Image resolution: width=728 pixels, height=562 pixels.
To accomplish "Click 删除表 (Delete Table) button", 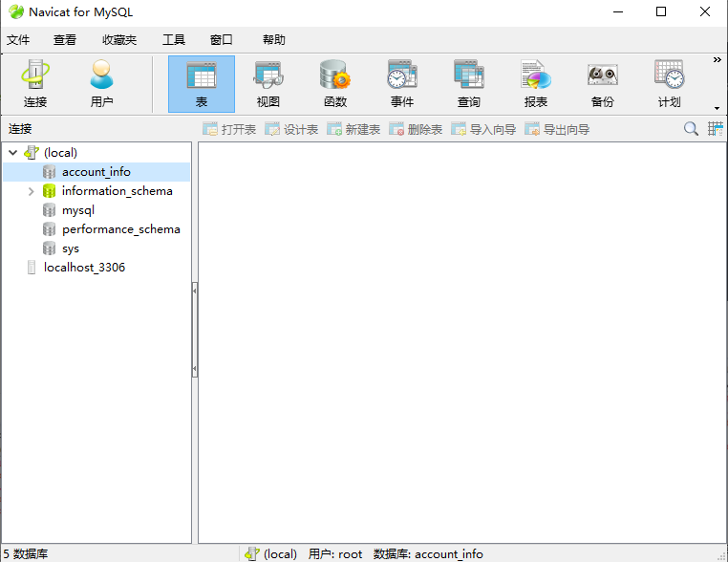I will point(416,129).
